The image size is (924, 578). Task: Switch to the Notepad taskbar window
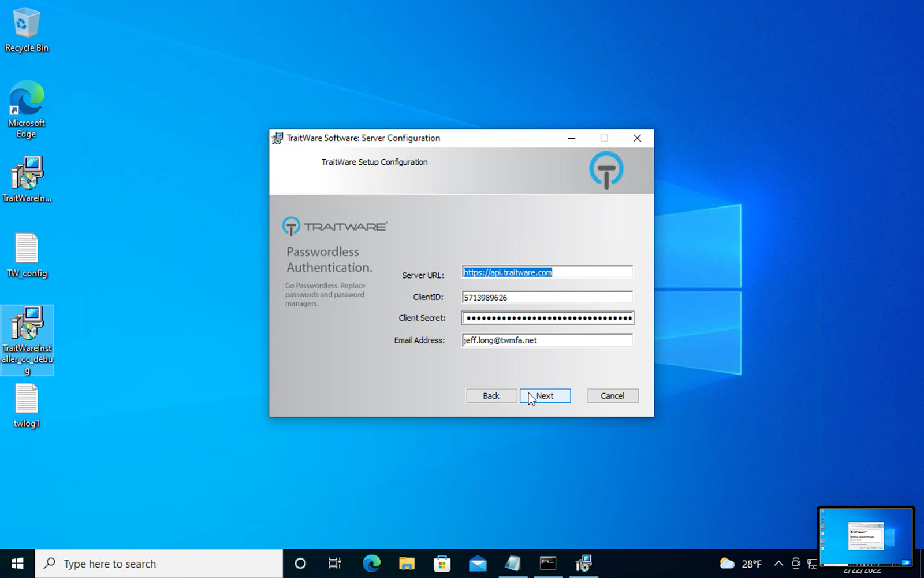pyautogui.click(x=513, y=564)
